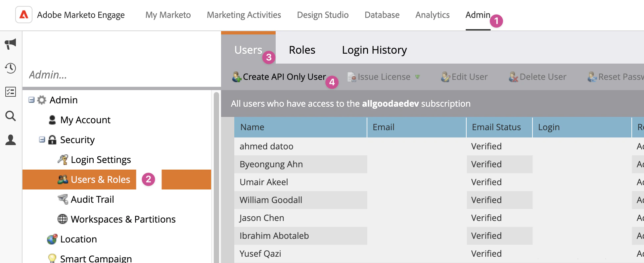Click the people icon beside Users & Roles
The image size is (644, 263).
click(x=63, y=180)
